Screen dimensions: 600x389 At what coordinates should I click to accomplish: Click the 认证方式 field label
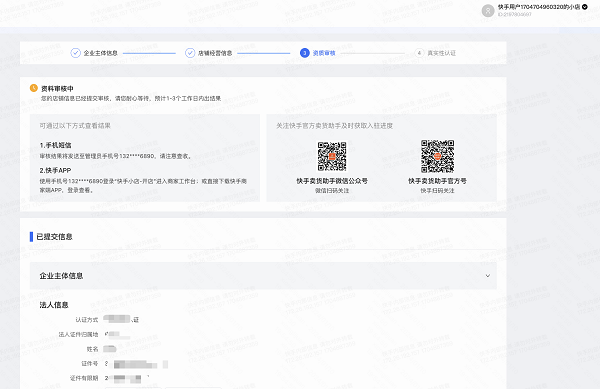tap(87, 320)
